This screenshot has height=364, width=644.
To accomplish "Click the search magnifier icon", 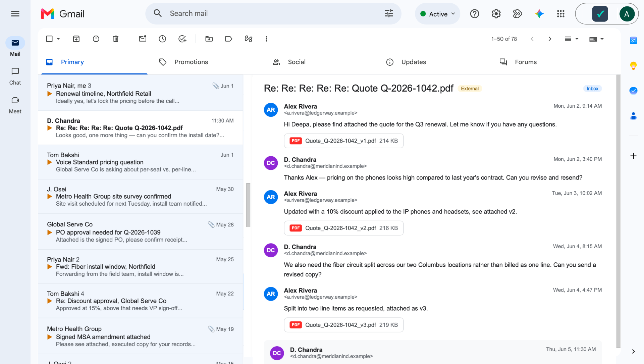I will (x=158, y=13).
